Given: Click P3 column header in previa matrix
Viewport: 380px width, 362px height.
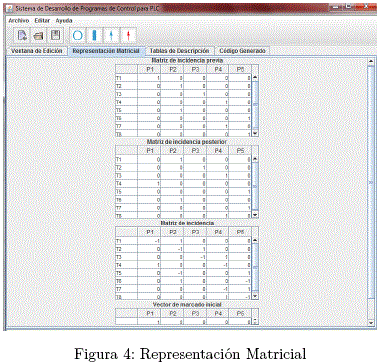Looking at the screenshot, I should [x=195, y=69].
